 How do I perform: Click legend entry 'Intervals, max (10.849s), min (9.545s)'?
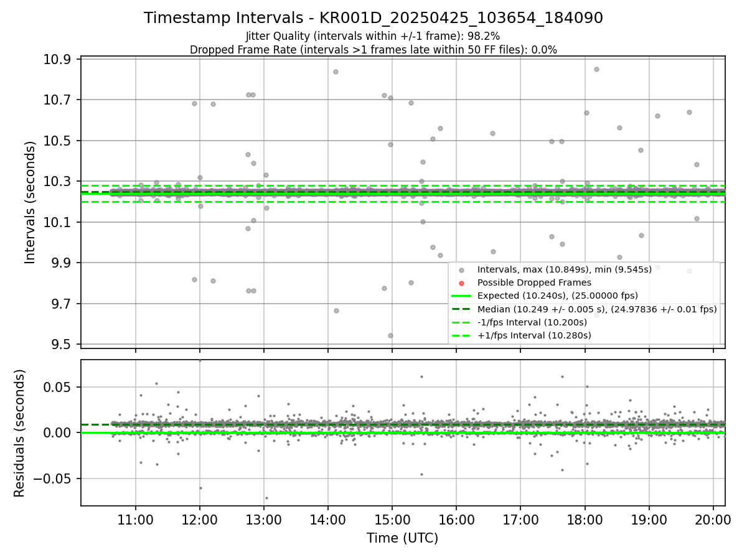point(565,269)
